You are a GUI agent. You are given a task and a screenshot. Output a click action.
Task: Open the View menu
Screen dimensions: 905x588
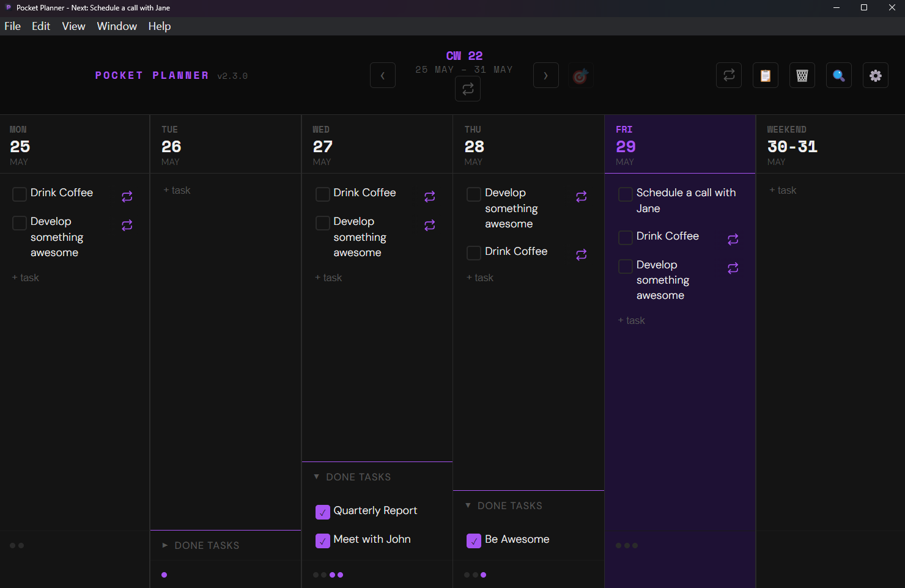73,26
